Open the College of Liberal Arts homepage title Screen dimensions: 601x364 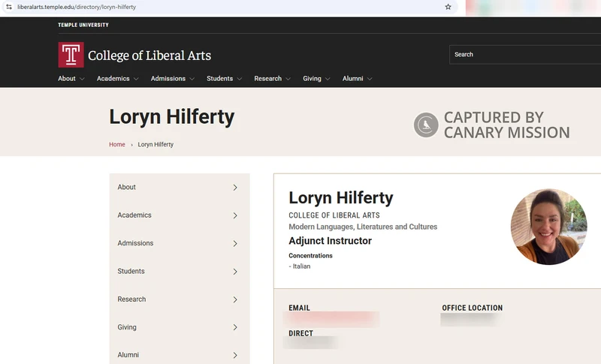click(x=149, y=56)
